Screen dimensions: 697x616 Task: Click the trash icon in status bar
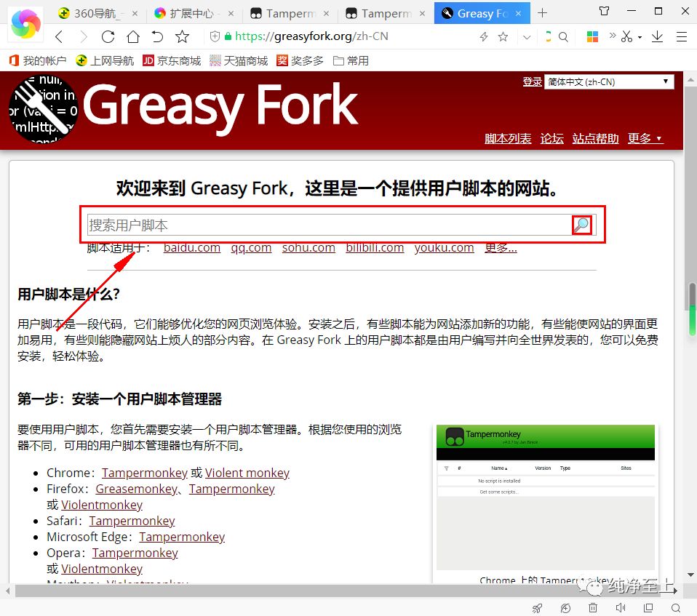pyautogui.click(x=592, y=607)
